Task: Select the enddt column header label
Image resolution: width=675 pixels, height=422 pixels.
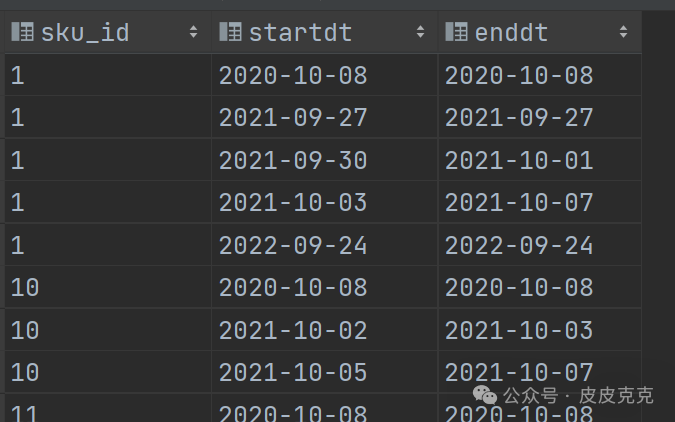Action: click(511, 33)
